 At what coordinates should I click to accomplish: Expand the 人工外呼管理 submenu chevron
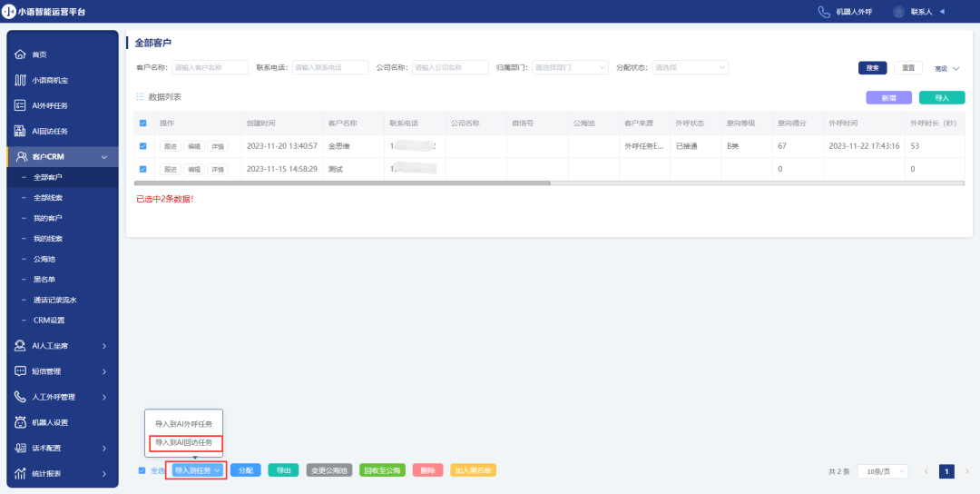click(103, 397)
